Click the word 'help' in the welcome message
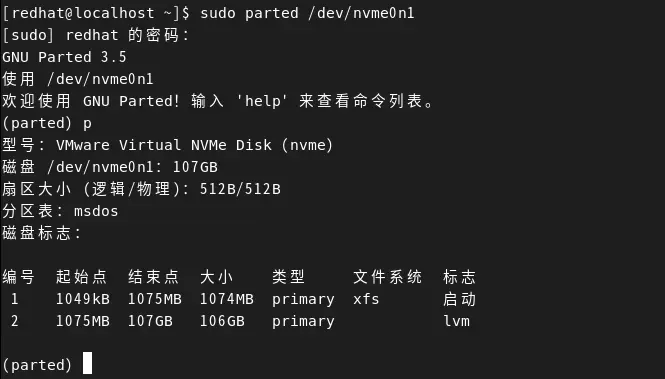Viewport: 665px width, 379px height. point(263,101)
